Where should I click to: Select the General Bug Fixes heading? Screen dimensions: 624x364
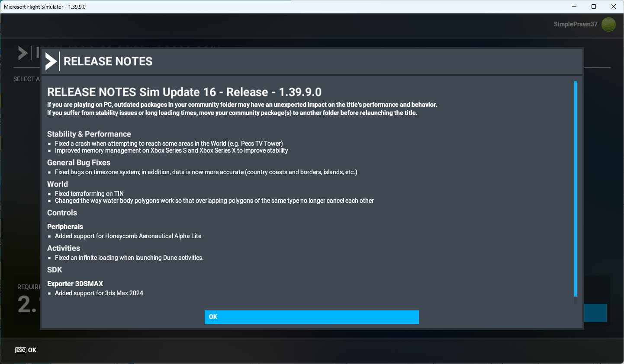pos(79,163)
